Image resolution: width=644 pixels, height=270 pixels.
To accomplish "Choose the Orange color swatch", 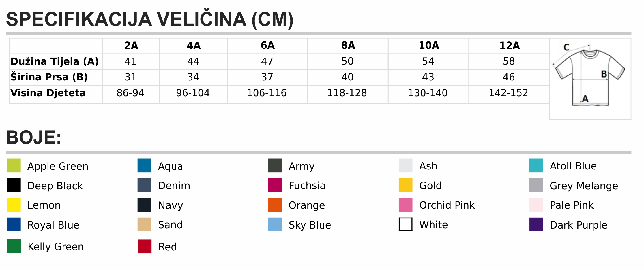I will click(x=275, y=205).
